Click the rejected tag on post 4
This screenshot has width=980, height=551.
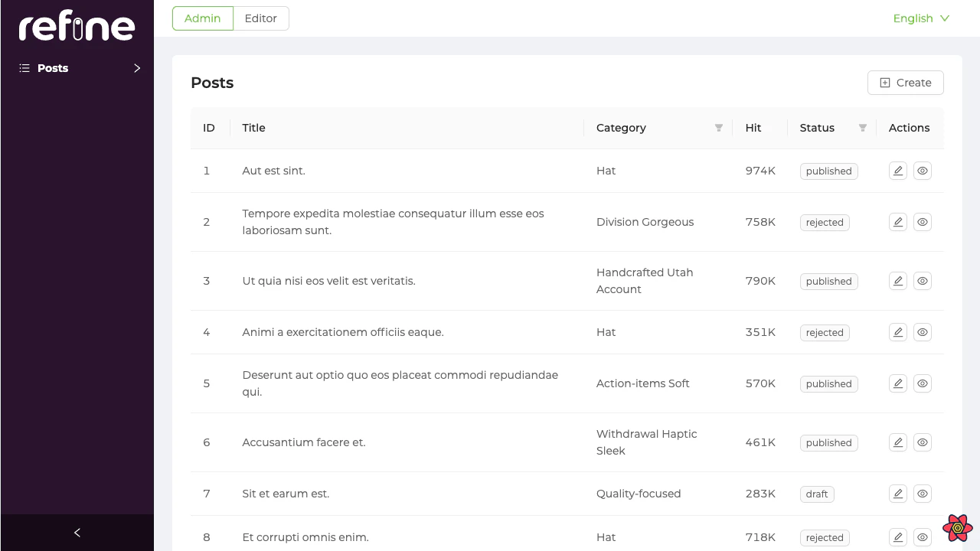click(x=824, y=333)
